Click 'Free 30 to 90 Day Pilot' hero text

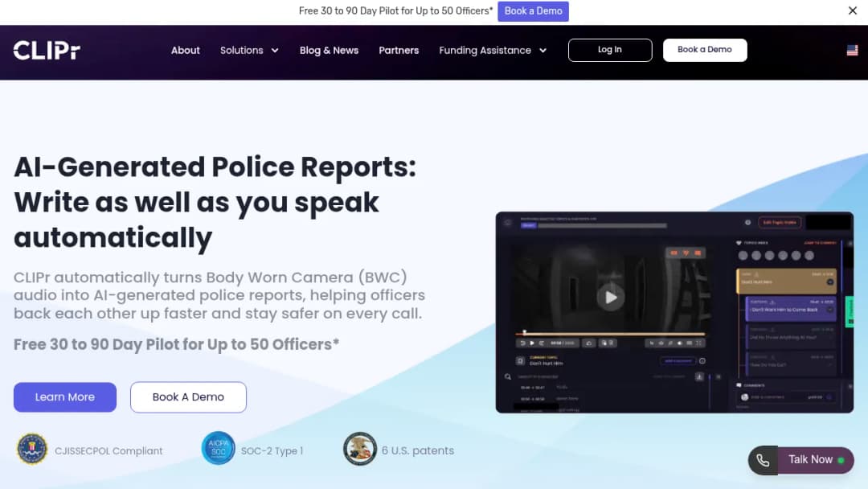177,344
